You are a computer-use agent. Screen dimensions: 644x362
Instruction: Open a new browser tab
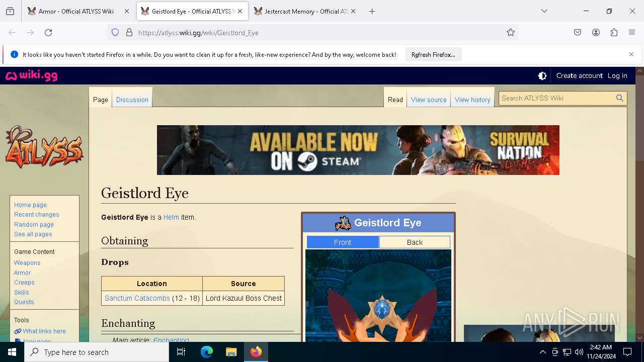(x=372, y=11)
